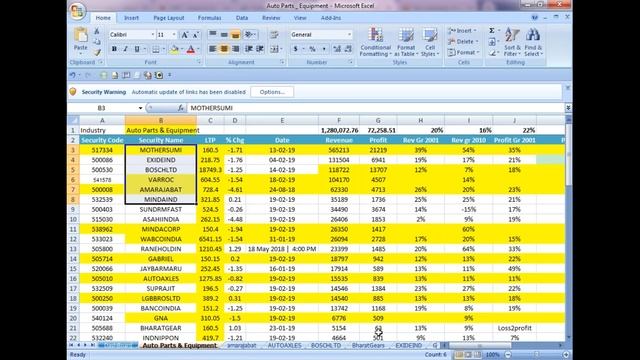Open the BOSCHLTD worksheet tab
The image size is (640, 360).
(326, 345)
